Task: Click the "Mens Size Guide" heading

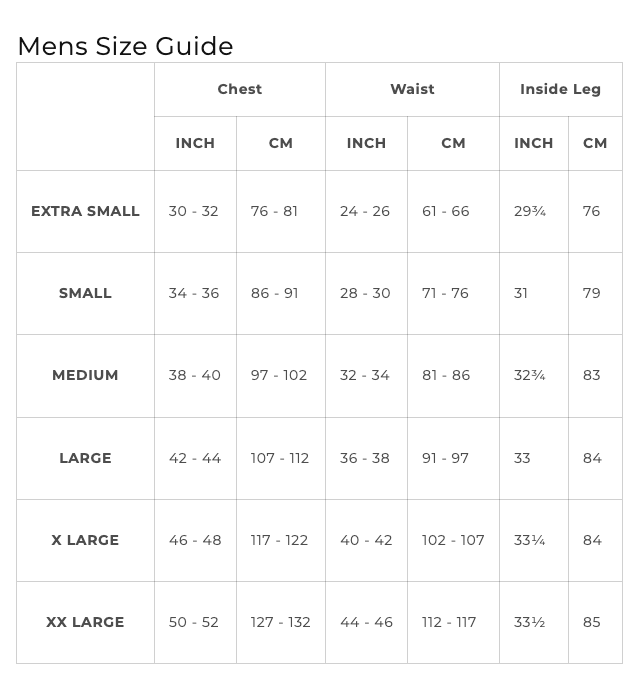Action: [x=125, y=46]
